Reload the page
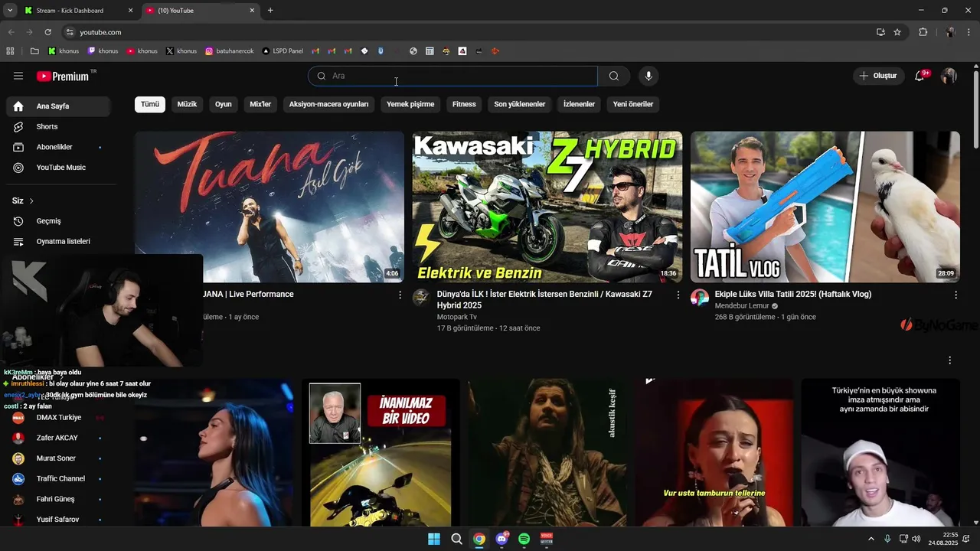This screenshot has height=551, width=980. click(47, 32)
